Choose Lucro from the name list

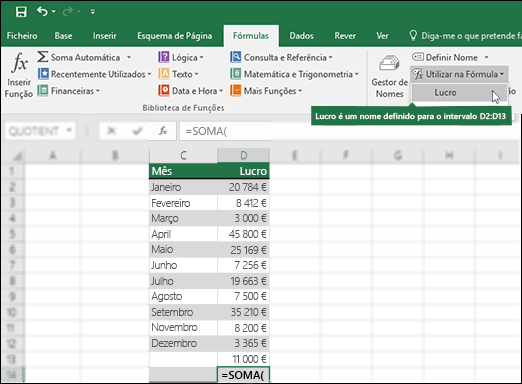point(459,93)
